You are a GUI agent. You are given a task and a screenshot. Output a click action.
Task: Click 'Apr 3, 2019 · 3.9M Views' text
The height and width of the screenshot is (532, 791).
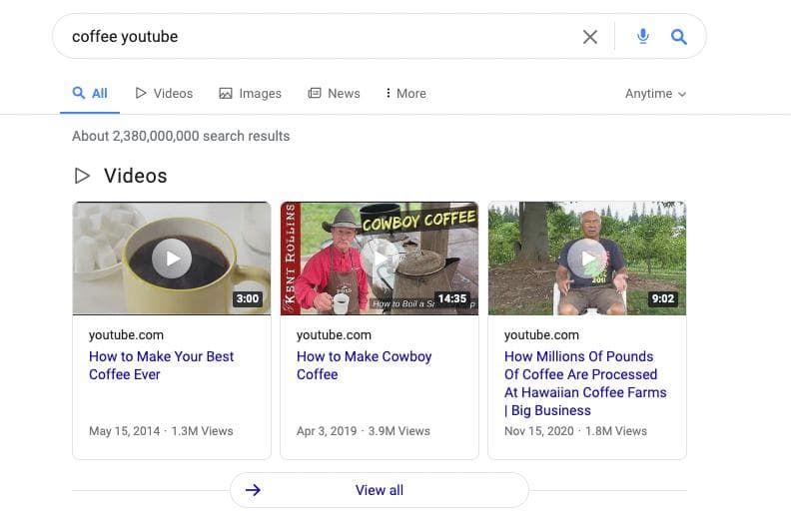(x=364, y=431)
